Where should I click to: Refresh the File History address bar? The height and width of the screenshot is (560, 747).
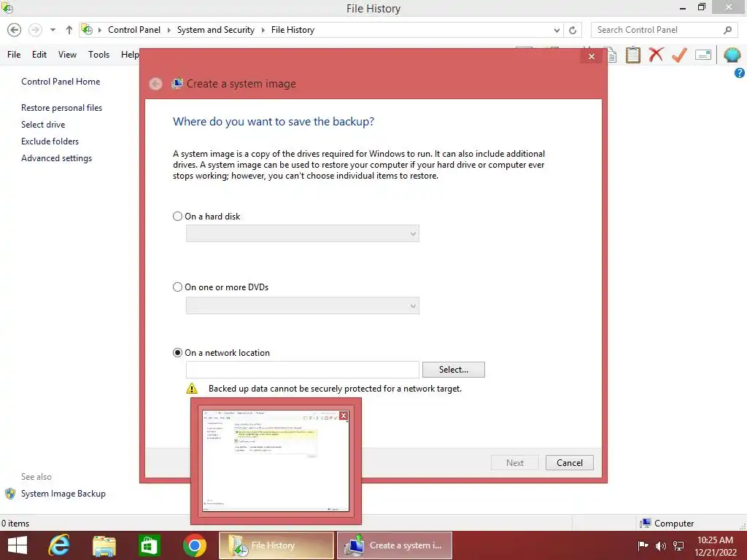573,30
